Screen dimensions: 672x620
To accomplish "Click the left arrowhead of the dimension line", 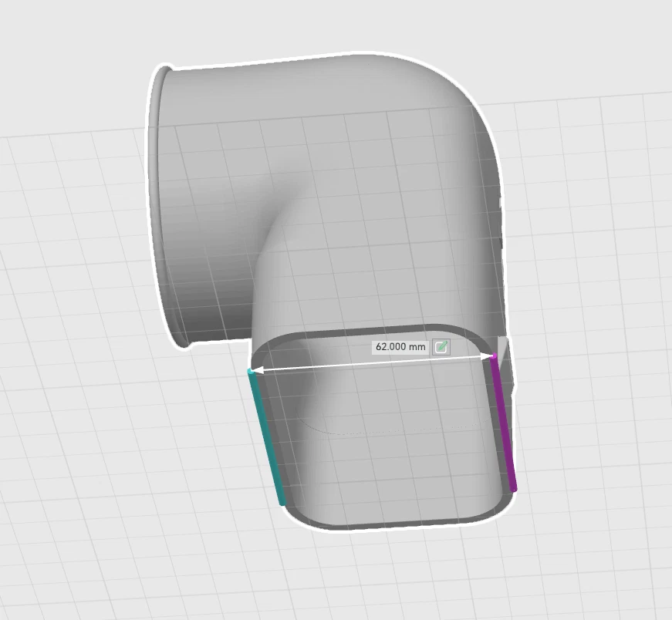I will point(256,370).
